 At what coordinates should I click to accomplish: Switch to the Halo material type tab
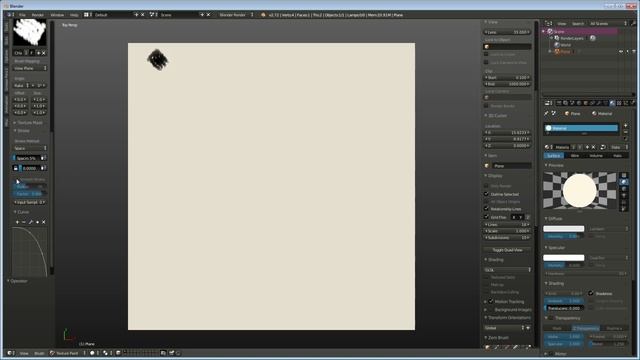pyautogui.click(x=617, y=156)
